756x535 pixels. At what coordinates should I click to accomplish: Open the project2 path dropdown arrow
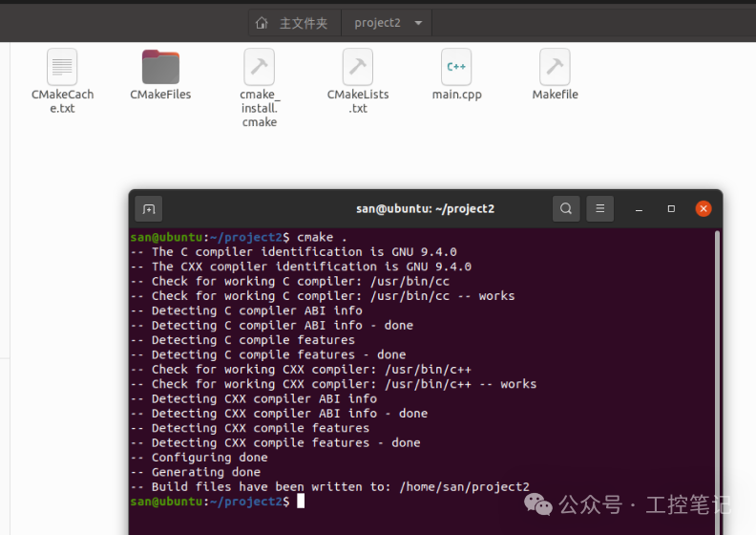418,23
